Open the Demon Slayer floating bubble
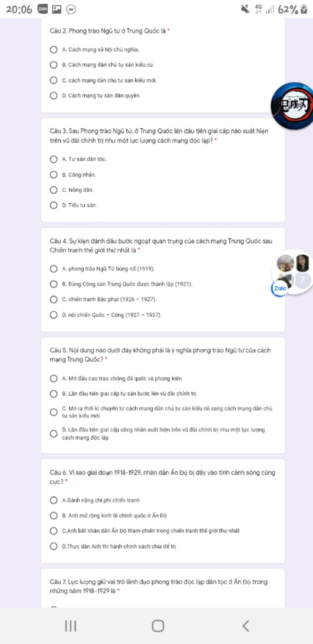 [292, 105]
